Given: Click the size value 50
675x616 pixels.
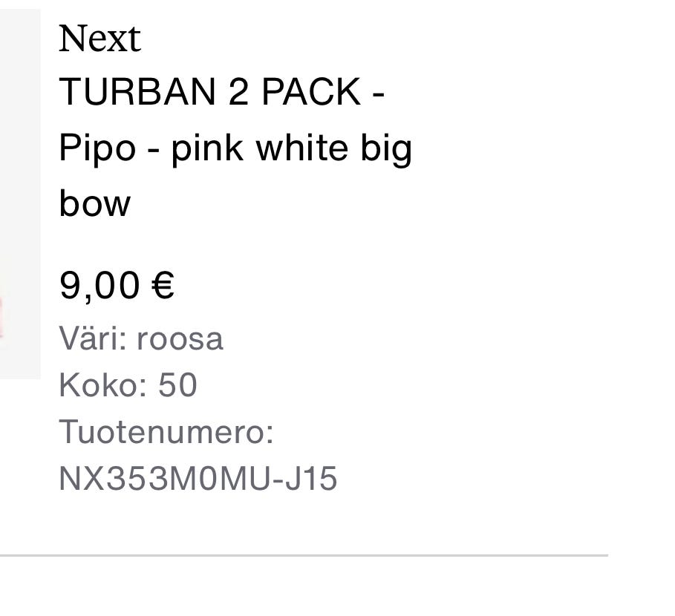Looking at the screenshot, I should tap(177, 385).
